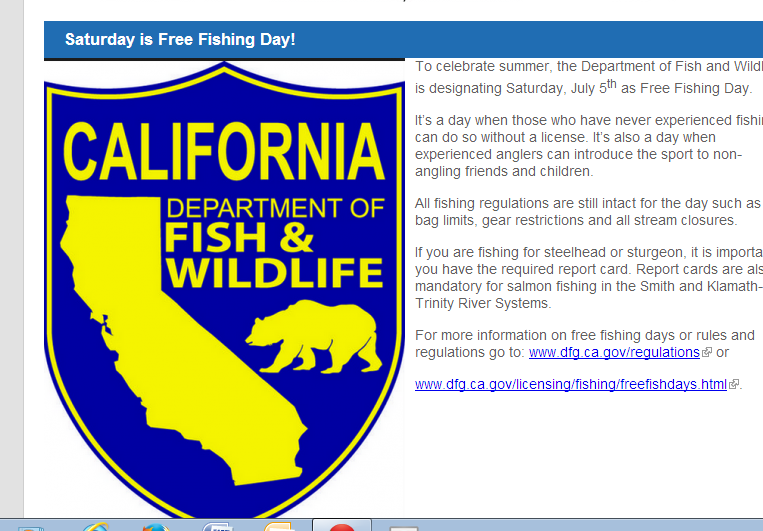Click external-link icon after freefishdays.html link
The height and width of the screenshot is (531, 763).
coord(734,385)
